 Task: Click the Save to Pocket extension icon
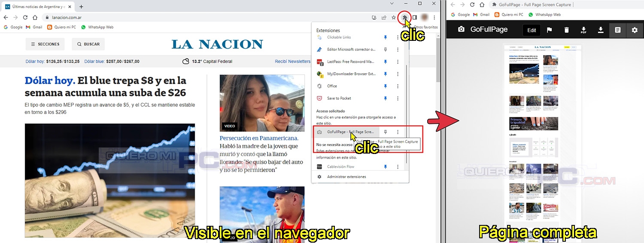(319, 98)
